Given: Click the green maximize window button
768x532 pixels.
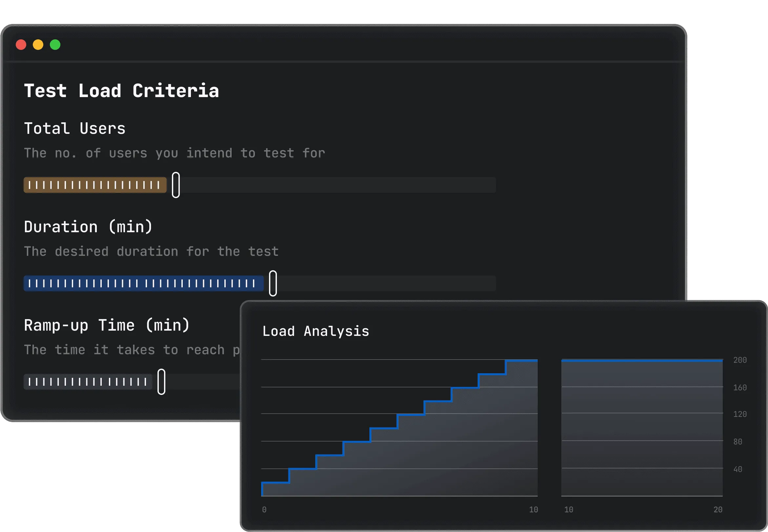Looking at the screenshot, I should pos(55,45).
